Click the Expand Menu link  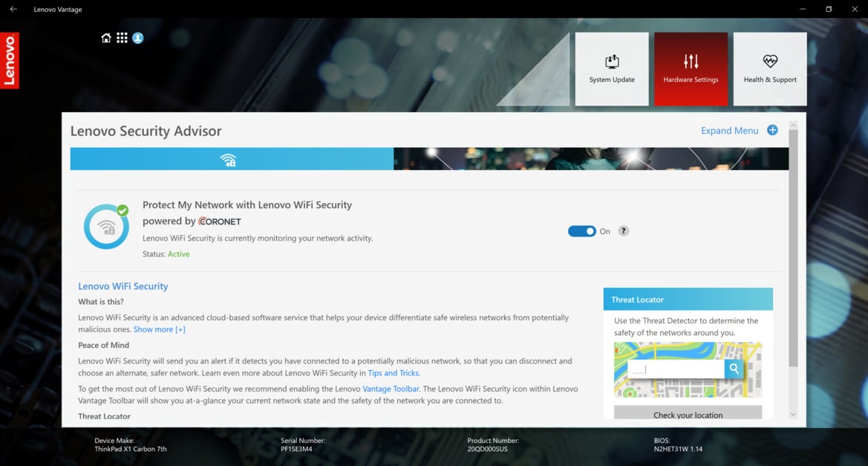click(730, 131)
